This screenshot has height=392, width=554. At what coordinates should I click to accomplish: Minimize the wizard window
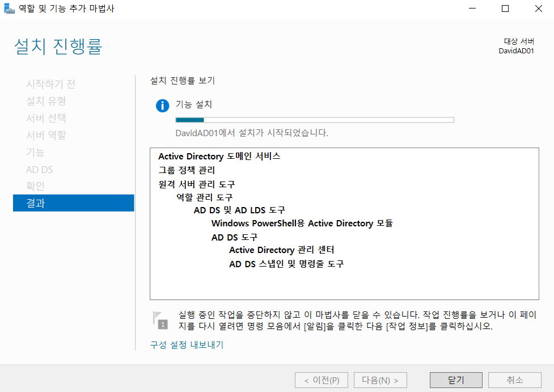click(472, 9)
